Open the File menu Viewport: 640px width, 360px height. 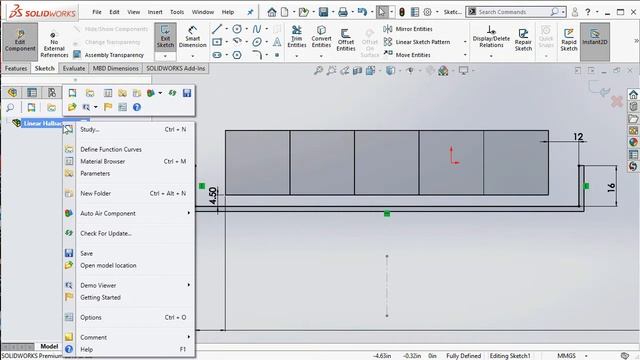click(97, 12)
